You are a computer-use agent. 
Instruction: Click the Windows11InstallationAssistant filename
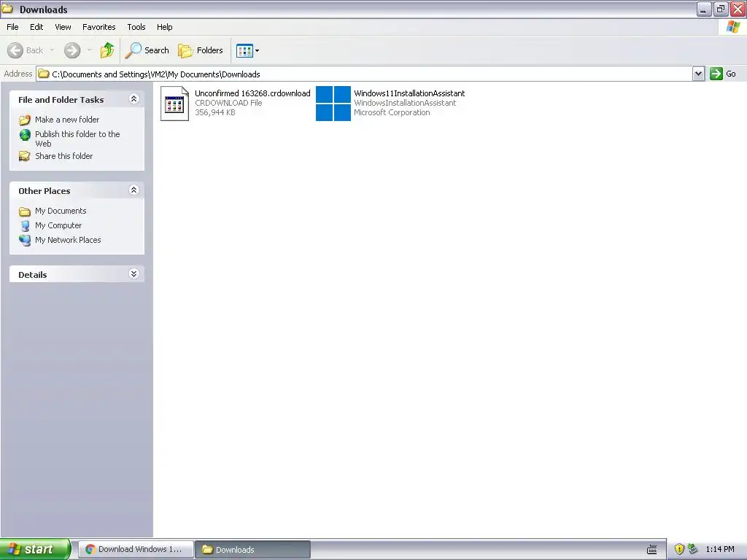(x=409, y=93)
